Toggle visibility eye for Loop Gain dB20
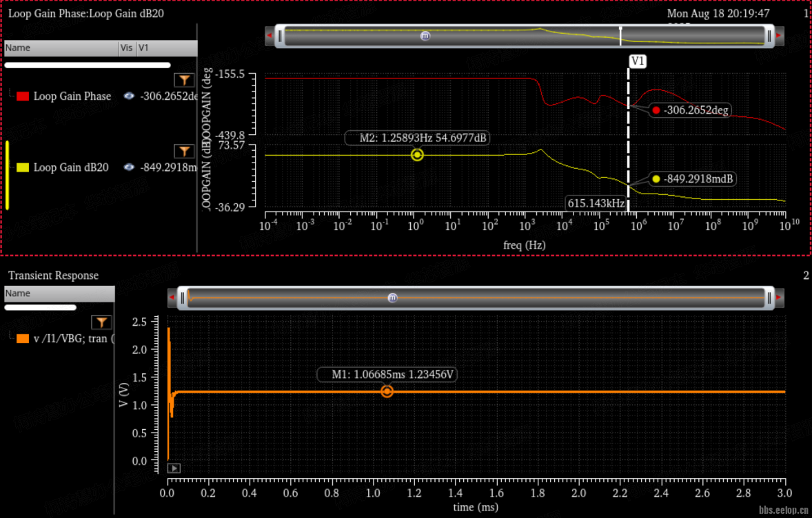812x518 pixels. [129, 167]
